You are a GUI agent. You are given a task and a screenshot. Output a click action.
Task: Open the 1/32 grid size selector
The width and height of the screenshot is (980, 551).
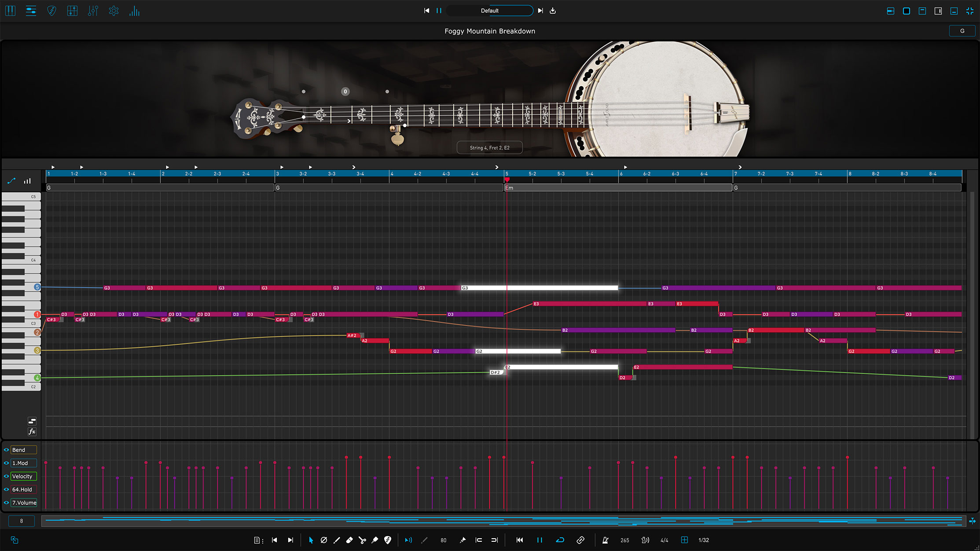(x=704, y=540)
